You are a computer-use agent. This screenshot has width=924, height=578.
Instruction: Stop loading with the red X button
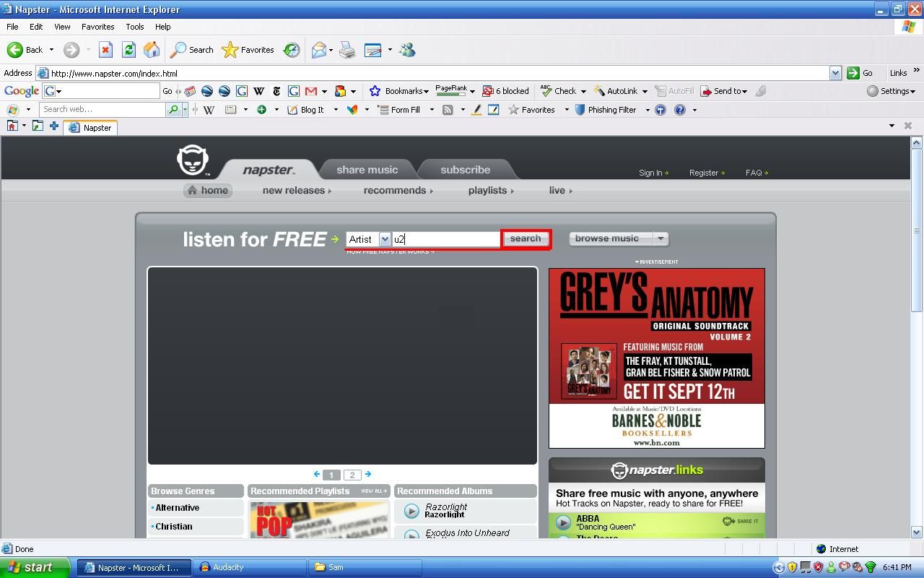(x=105, y=50)
